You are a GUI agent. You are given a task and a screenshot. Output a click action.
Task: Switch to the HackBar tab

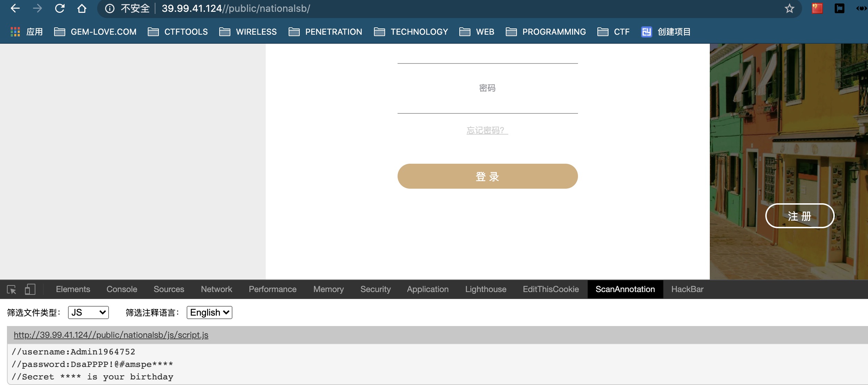[687, 289]
